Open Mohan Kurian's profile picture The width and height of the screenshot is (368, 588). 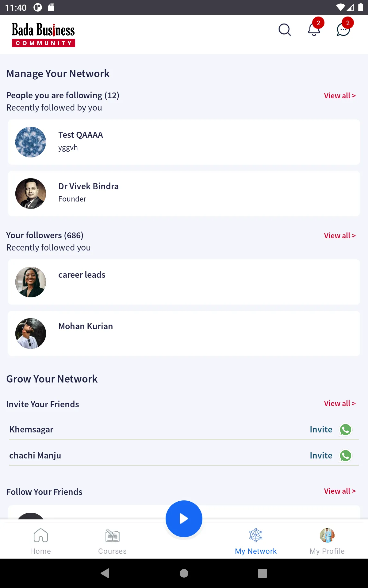point(31,333)
